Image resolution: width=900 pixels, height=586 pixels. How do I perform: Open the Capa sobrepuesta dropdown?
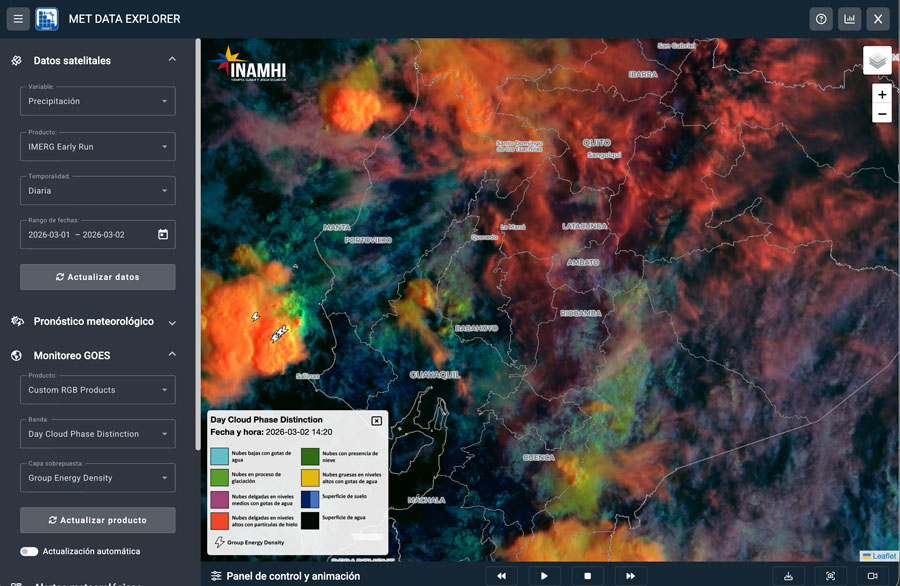tap(98, 478)
